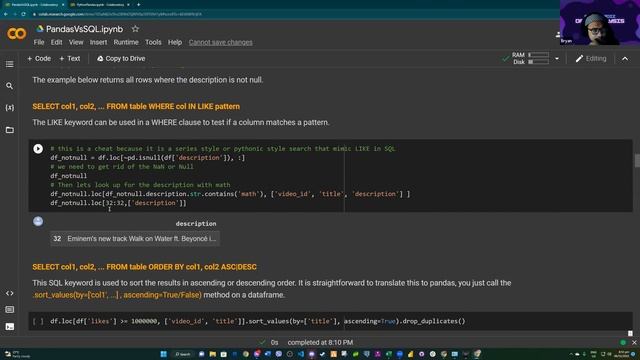Click the webcam overlay thumbnail
This screenshot has height=360, width=640.
point(600,22)
